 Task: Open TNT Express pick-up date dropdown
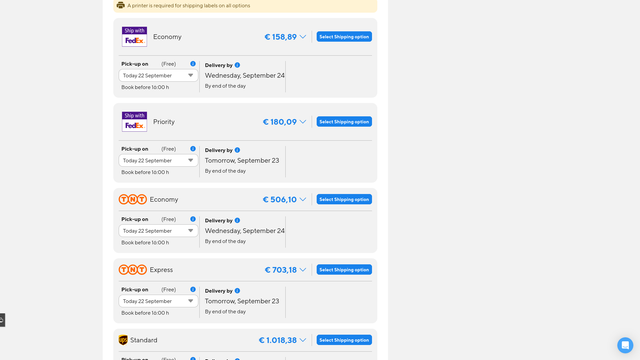click(158, 301)
